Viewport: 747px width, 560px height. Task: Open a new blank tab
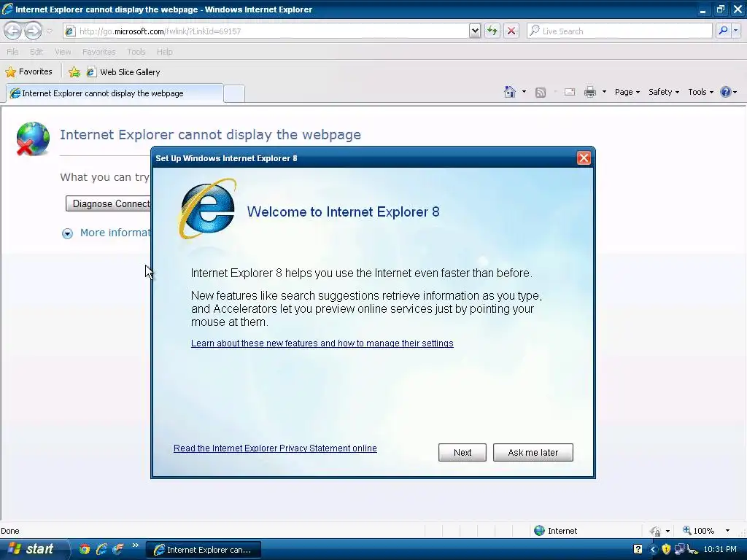[234, 93]
